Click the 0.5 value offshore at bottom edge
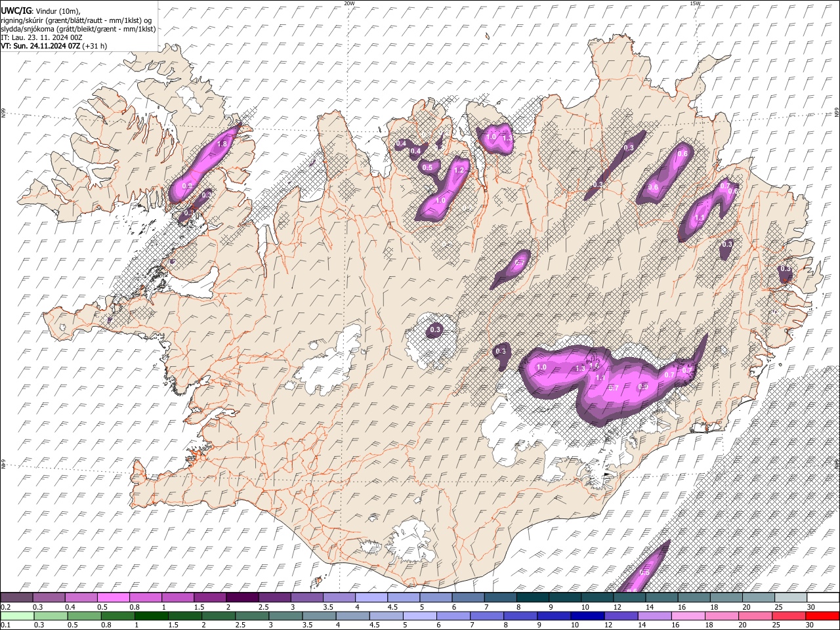840x630 pixels. [644, 573]
